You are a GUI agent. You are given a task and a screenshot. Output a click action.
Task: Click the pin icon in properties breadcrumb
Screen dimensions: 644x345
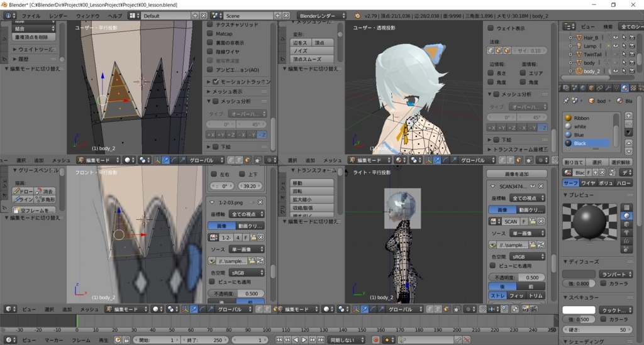[567, 101]
